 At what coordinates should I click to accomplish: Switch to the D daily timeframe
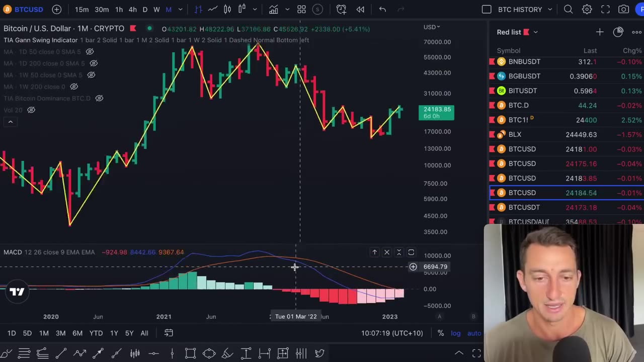145,9
